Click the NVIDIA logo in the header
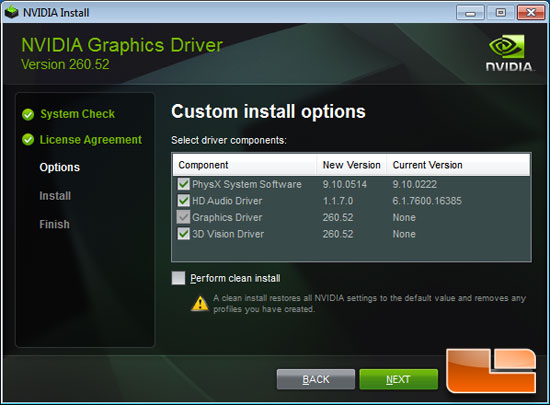This screenshot has height=405, width=550. [510, 53]
